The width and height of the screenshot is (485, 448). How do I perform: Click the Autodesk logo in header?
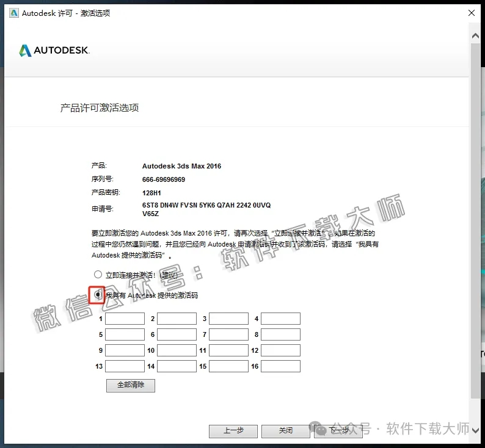(54, 51)
